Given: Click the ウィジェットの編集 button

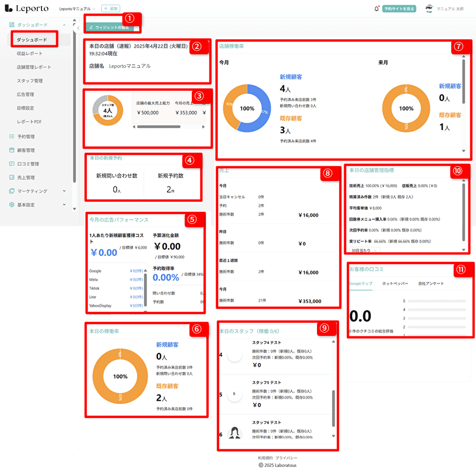Looking at the screenshot, I should [109, 28].
